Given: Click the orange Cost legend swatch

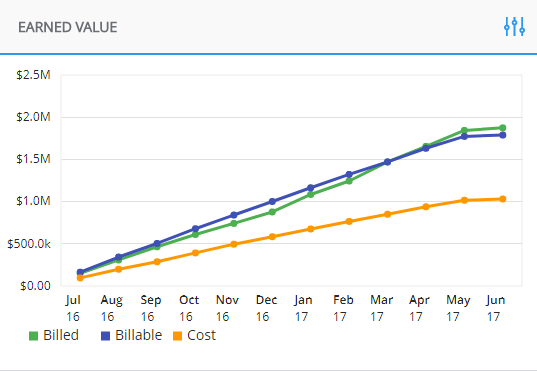Looking at the screenshot, I should (x=177, y=336).
